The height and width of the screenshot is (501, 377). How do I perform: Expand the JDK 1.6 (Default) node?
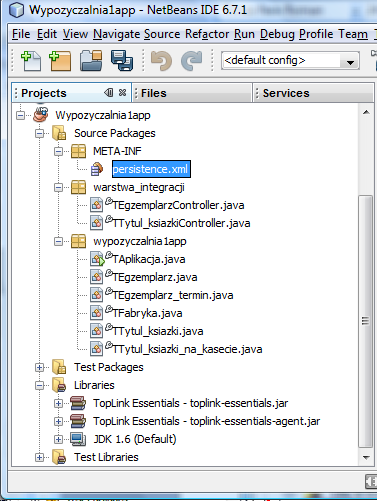click(x=58, y=439)
